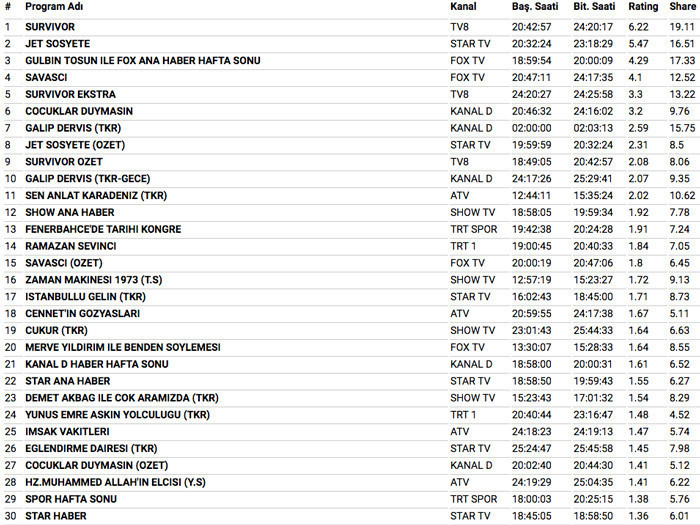
Task: Click the Program Adı column header
Action: [54, 7]
